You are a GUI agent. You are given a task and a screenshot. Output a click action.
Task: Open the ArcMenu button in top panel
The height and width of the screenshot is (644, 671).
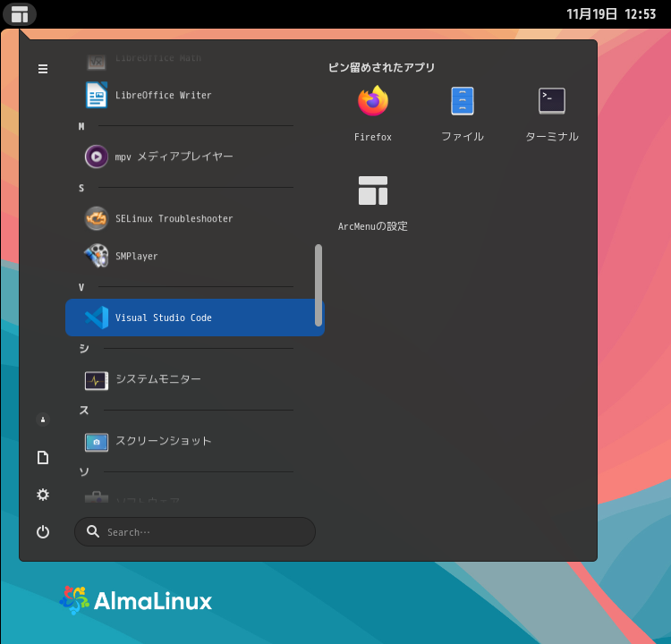(20, 14)
